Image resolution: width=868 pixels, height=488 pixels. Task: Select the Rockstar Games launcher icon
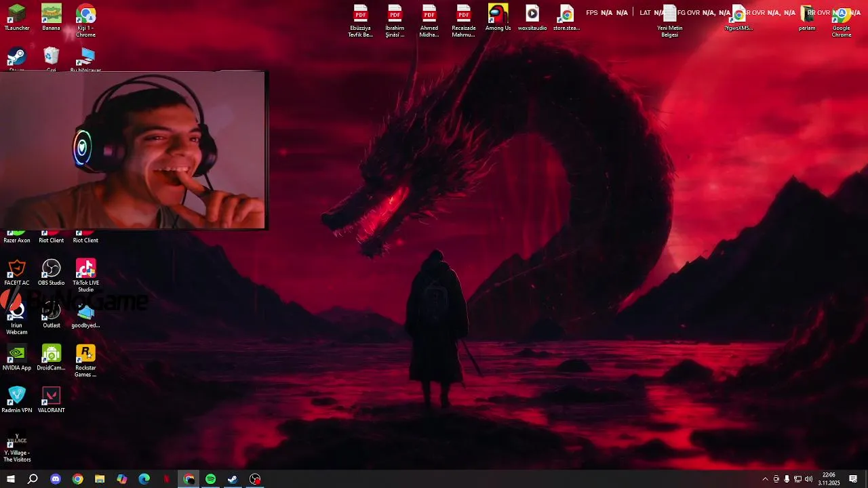pyautogui.click(x=85, y=361)
